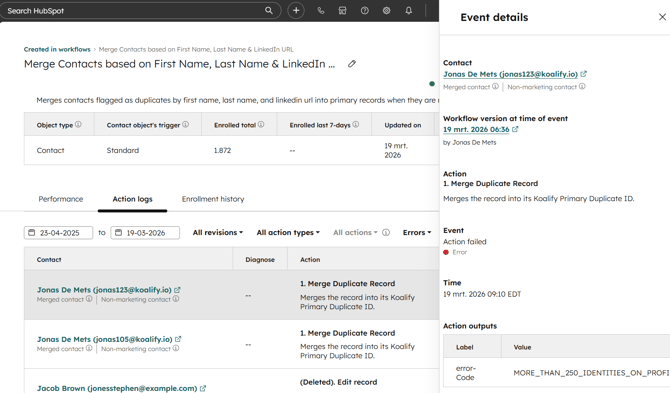The height and width of the screenshot is (393, 670).
Task: Expand the All actions dropdown
Action: (355, 232)
